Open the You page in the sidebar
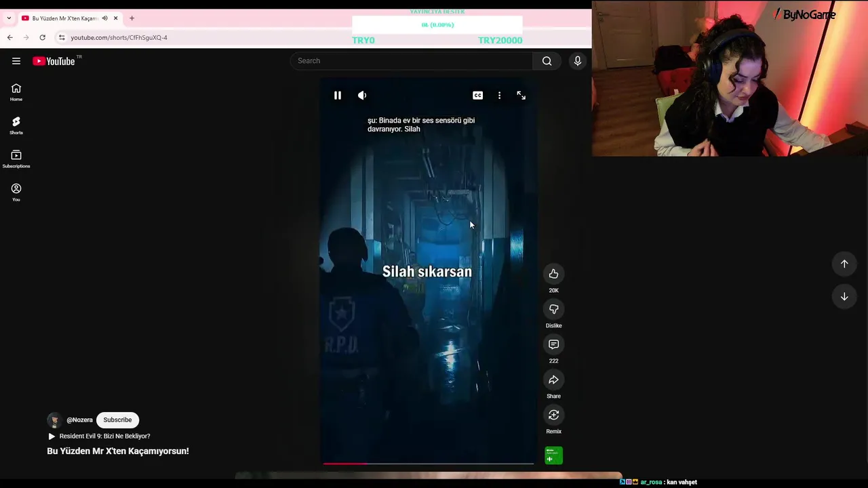 coord(16,192)
